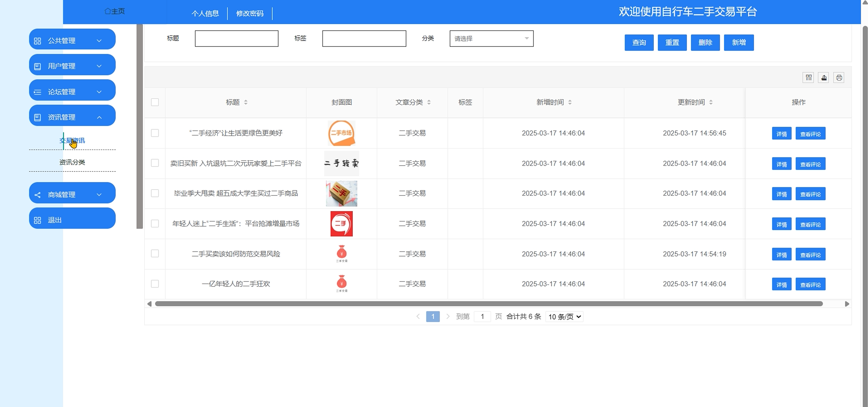Click the 标题 search input field

236,39
